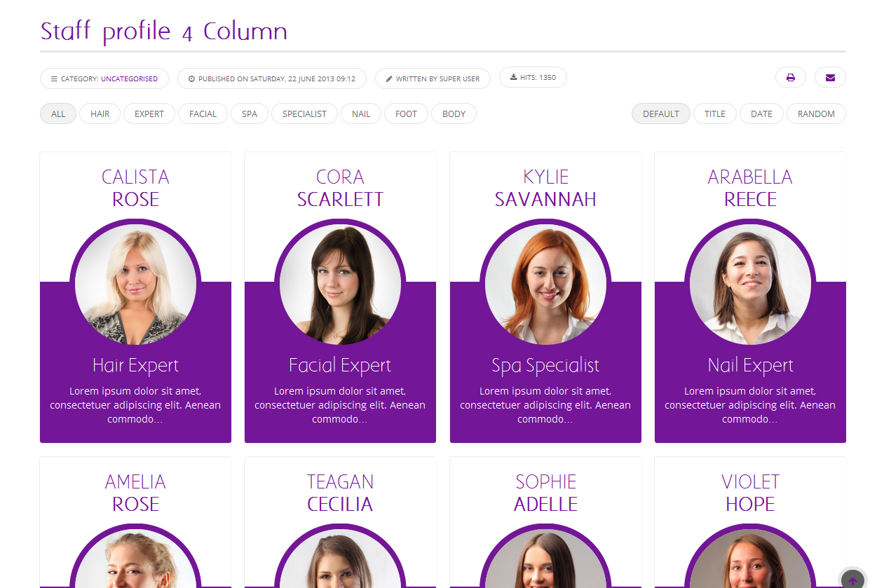Select the FACIAL filter
This screenshot has width=884, height=588.
(x=203, y=114)
